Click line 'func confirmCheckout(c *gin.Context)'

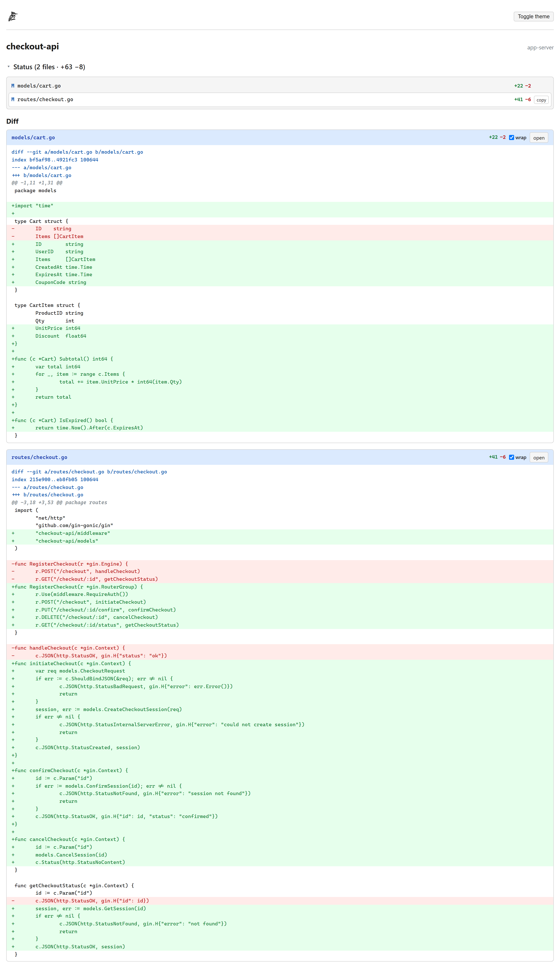(x=280, y=771)
